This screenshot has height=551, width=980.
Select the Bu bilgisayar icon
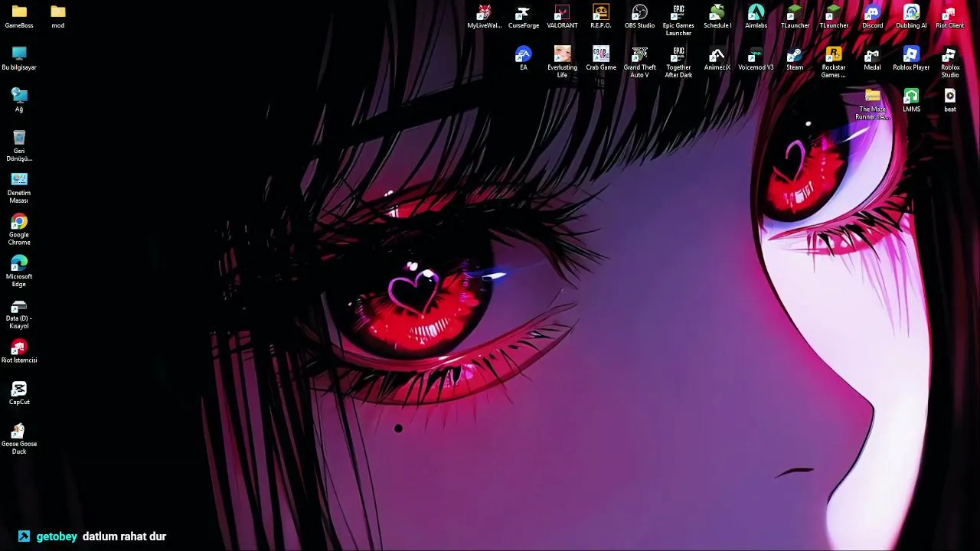[x=19, y=58]
